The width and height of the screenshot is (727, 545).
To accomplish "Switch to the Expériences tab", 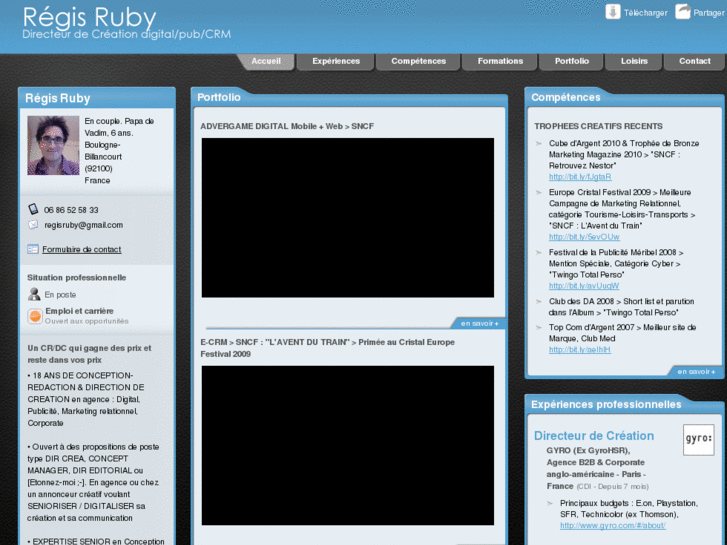I will [336, 61].
